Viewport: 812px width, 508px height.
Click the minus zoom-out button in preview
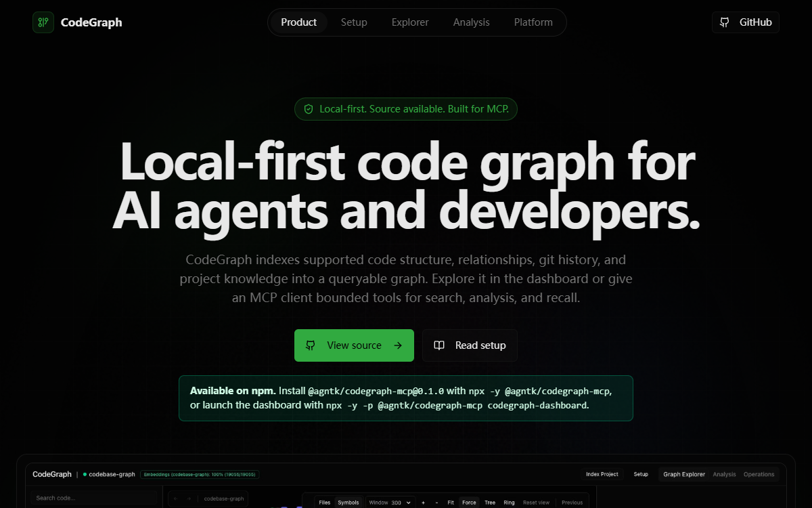click(436, 503)
